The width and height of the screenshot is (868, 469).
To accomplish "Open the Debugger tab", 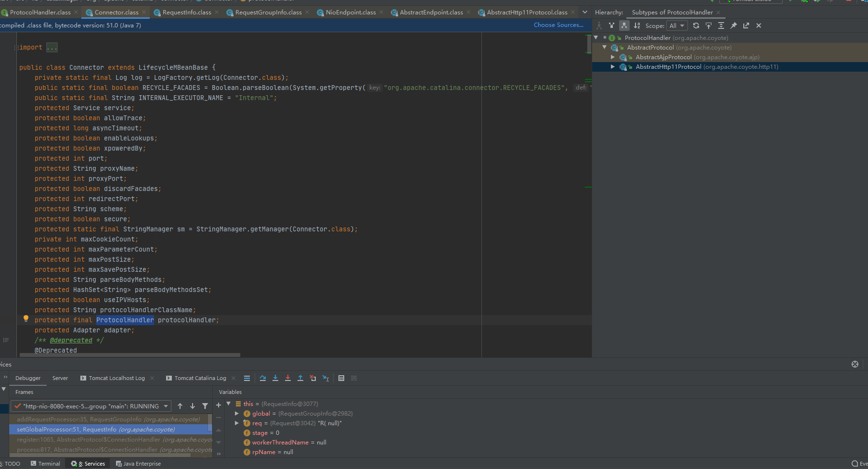I will pyautogui.click(x=28, y=378).
